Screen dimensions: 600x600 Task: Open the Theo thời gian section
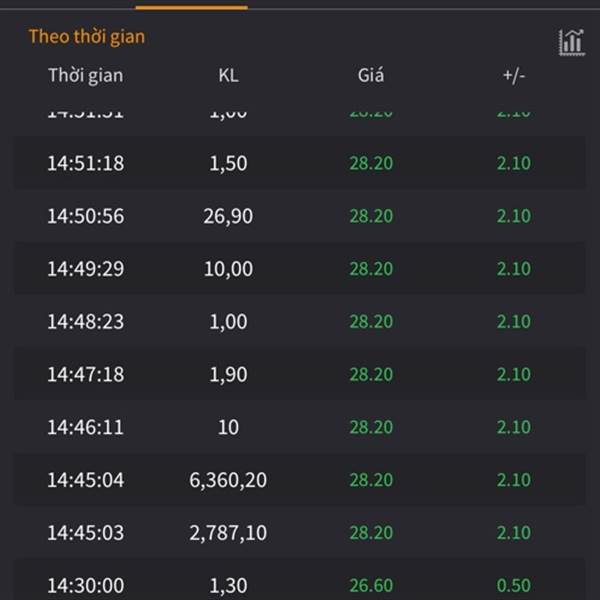click(x=87, y=37)
